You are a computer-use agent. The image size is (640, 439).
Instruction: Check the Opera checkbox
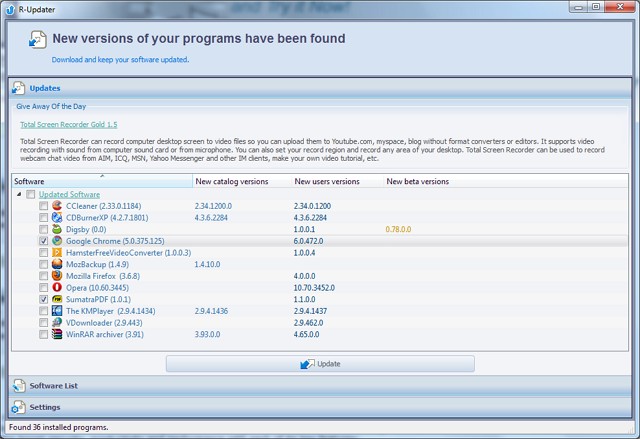tap(43, 288)
